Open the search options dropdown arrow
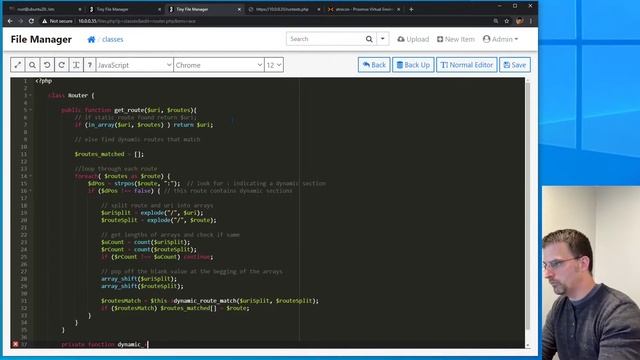Screen dimensions: 640x360 tap(382, 39)
